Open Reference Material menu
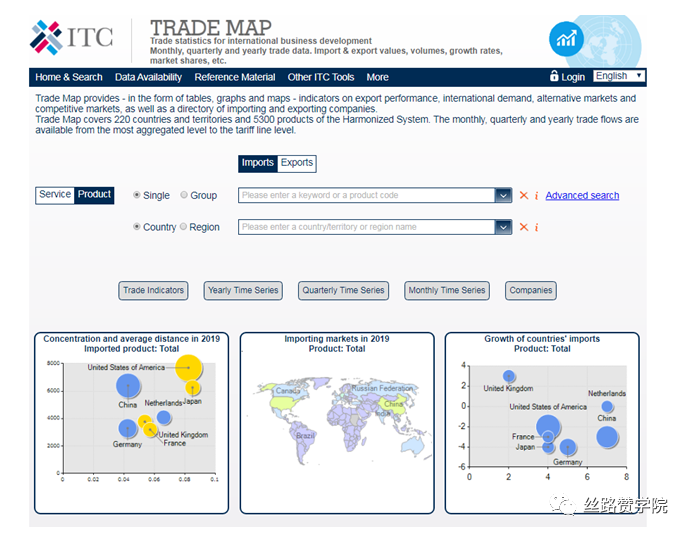Viewport: 690px width, 536px height. pos(235,77)
